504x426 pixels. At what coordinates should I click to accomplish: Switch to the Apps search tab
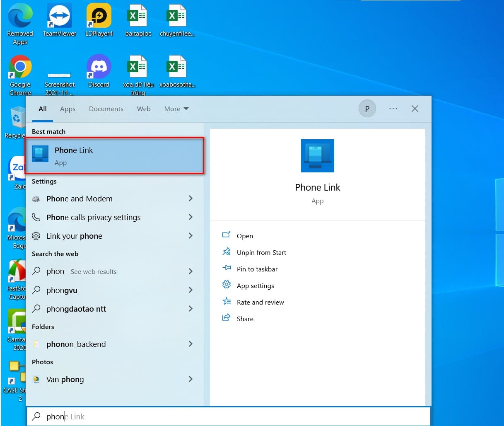coord(68,109)
